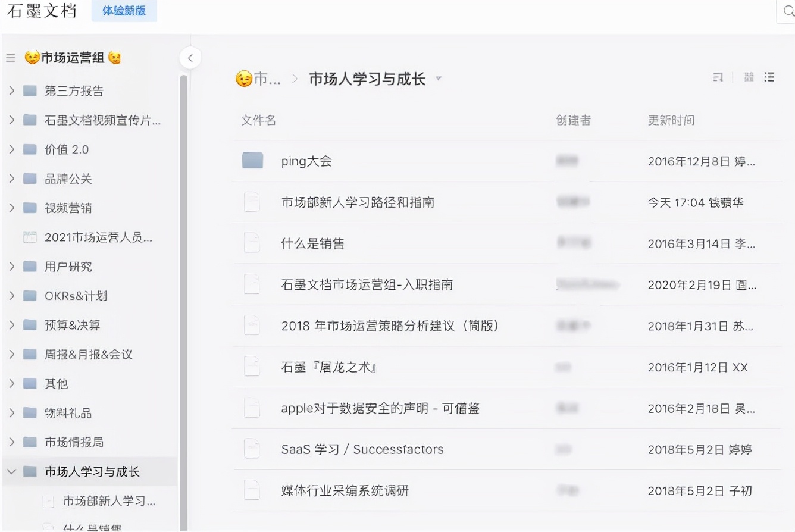The height and width of the screenshot is (532, 795).
Task: Switch to list view layout
Action: [769, 77]
